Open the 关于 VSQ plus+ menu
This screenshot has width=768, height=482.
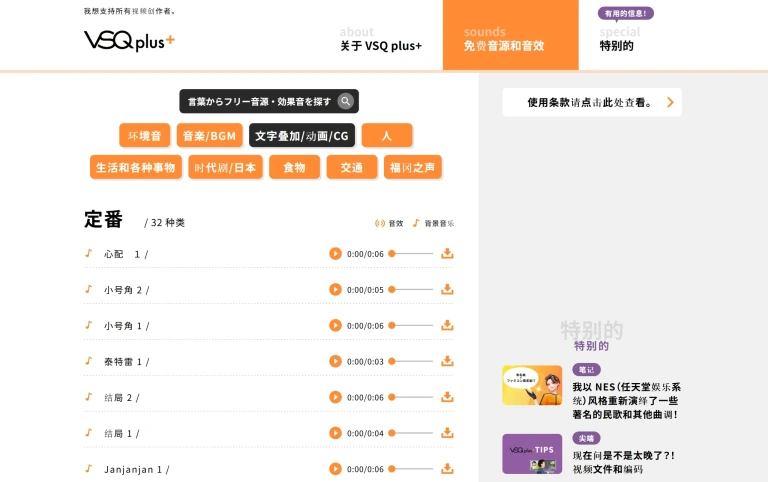pos(381,39)
